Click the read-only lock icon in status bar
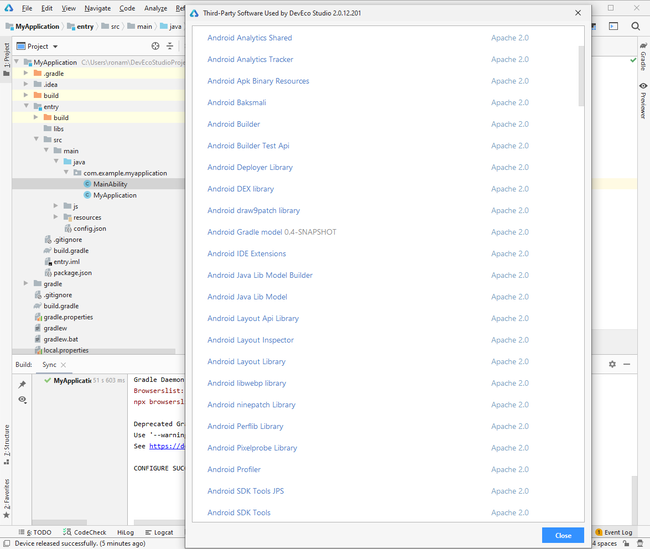The width and height of the screenshot is (650, 549). [x=626, y=543]
